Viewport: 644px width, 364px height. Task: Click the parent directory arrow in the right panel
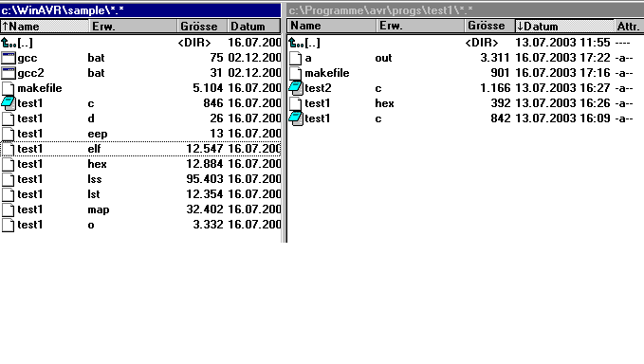[296, 43]
